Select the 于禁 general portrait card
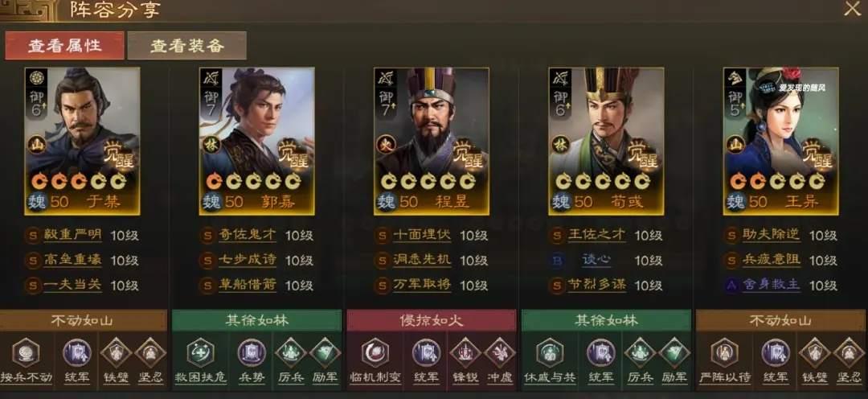The height and width of the screenshot is (399, 868). 83,142
